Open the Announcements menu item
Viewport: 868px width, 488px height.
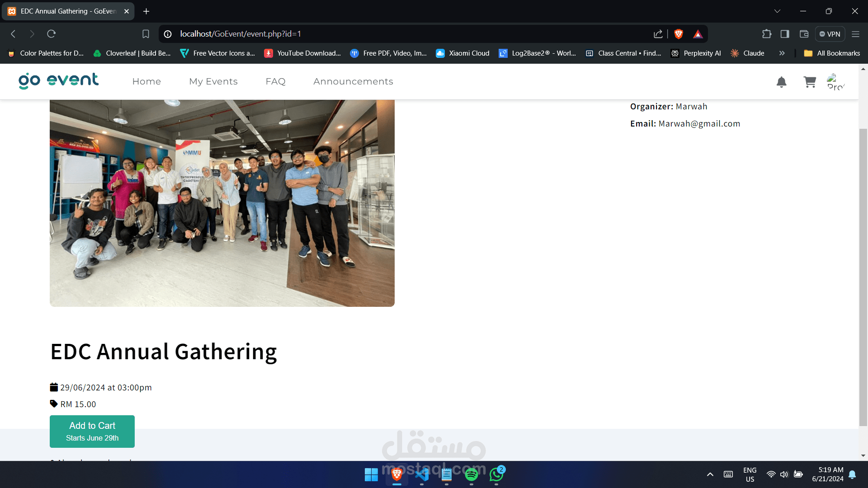tap(353, 81)
